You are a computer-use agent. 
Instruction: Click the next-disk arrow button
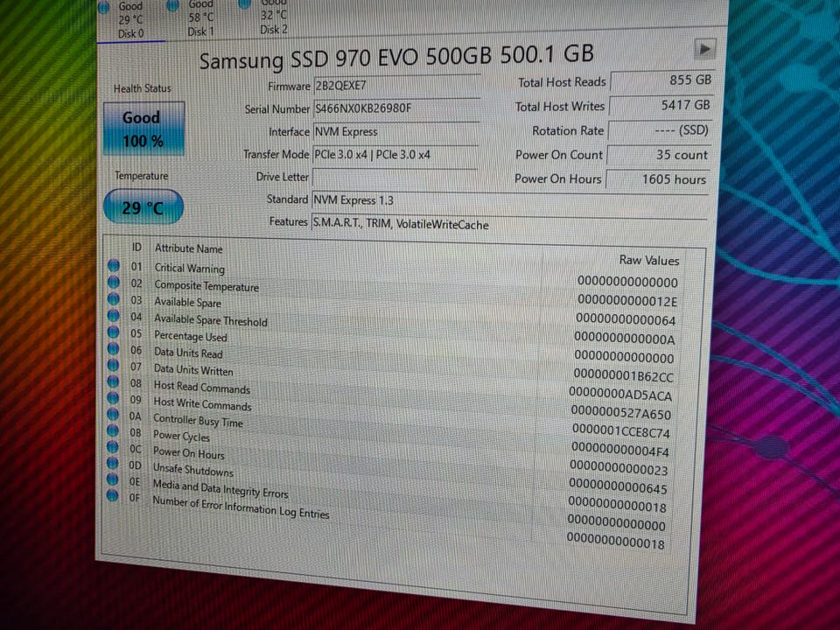click(704, 49)
